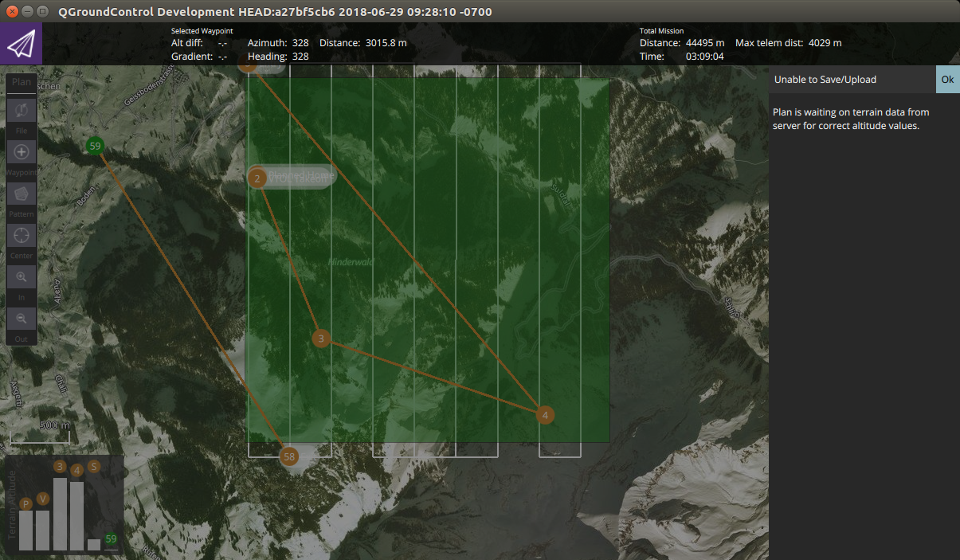Screen dimensions: 960x560
Task: Select waypoint 58 at survey bottom
Action: pyautogui.click(x=289, y=456)
